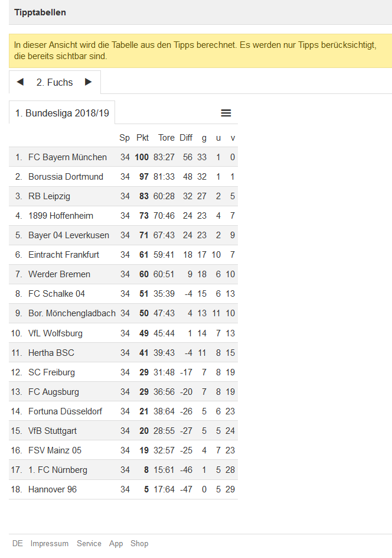Viewport: 392px width, 558px height.
Task: Select the Hannover 96 row
Action: tap(53, 489)
